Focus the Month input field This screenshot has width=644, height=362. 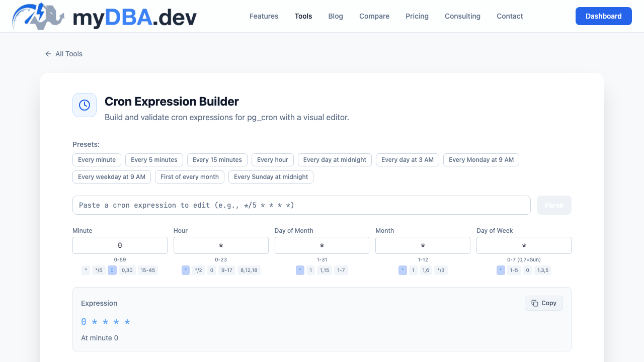(x=423, y=245)
